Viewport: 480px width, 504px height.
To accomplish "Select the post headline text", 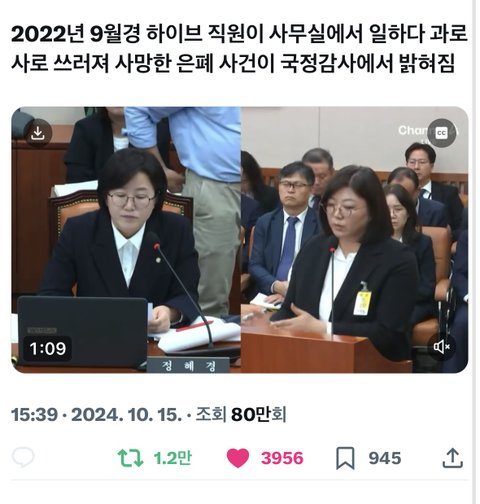I will 239,48.
